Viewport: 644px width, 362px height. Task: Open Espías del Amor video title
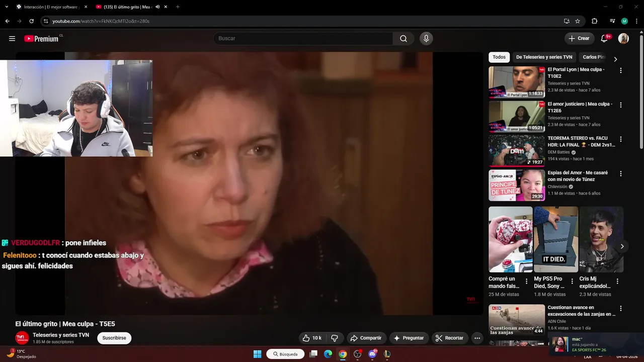coord(578,176)
